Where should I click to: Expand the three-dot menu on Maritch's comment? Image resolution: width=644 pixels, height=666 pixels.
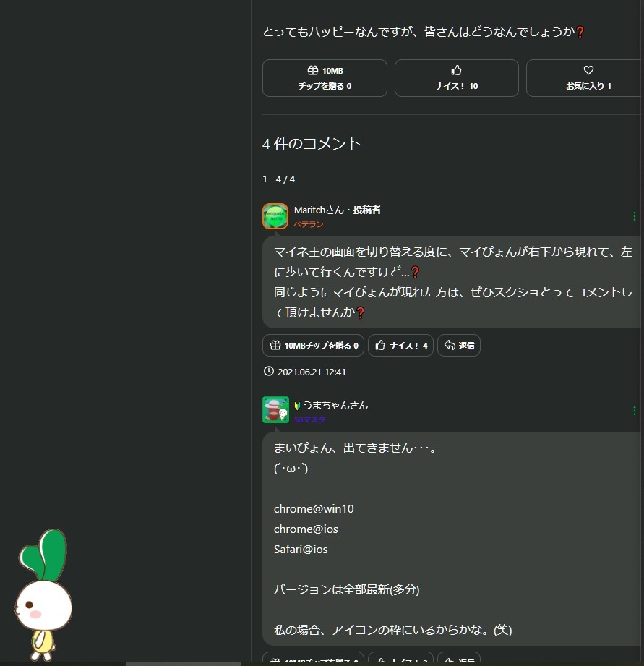(634, 216)
